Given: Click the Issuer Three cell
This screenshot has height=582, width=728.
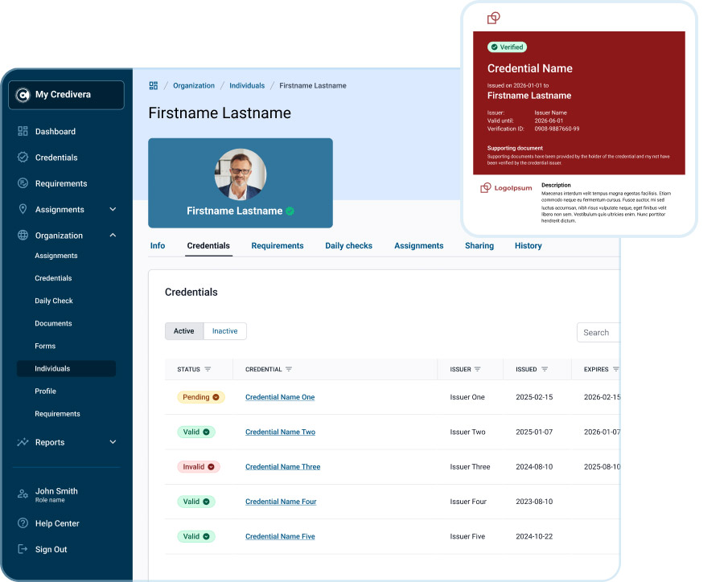Looking at the screenshot, I should 470,467.
